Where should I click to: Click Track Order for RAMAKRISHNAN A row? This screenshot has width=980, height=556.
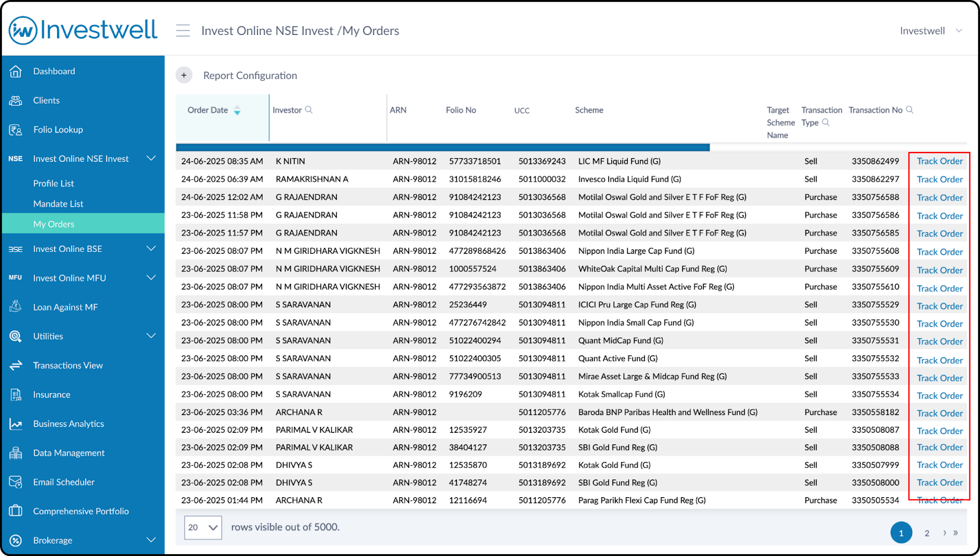coord(940,180)
